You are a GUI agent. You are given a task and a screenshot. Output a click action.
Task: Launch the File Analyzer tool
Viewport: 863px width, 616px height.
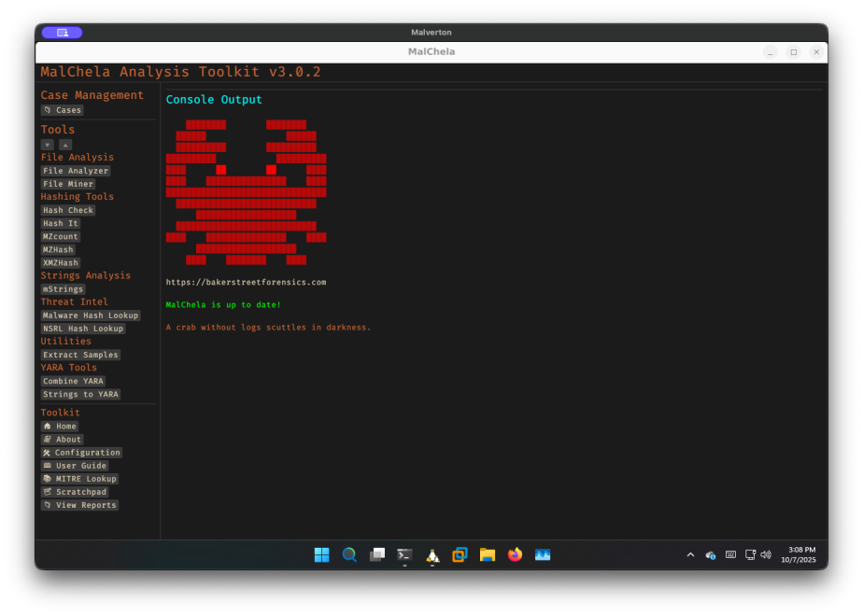tap(76, 171)
